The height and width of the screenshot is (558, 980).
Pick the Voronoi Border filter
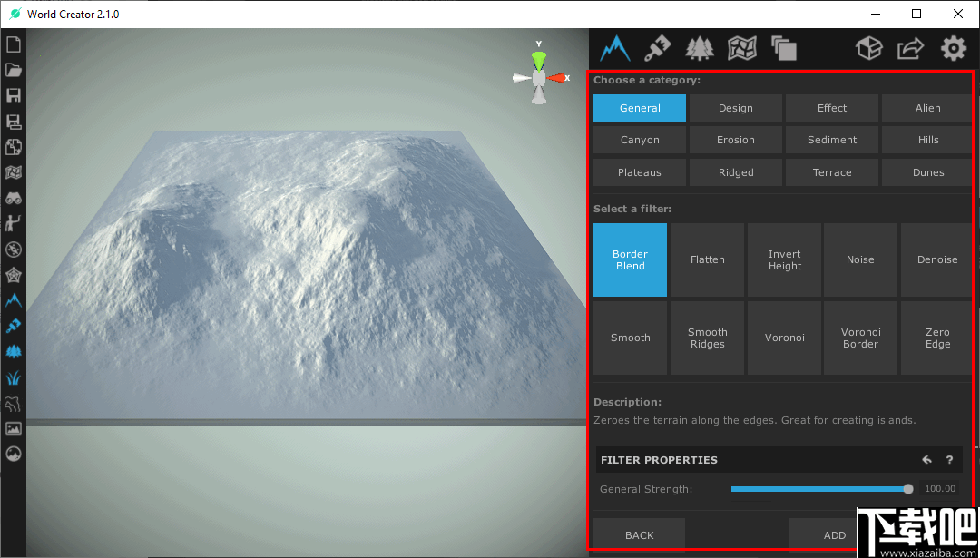(860, 338)
